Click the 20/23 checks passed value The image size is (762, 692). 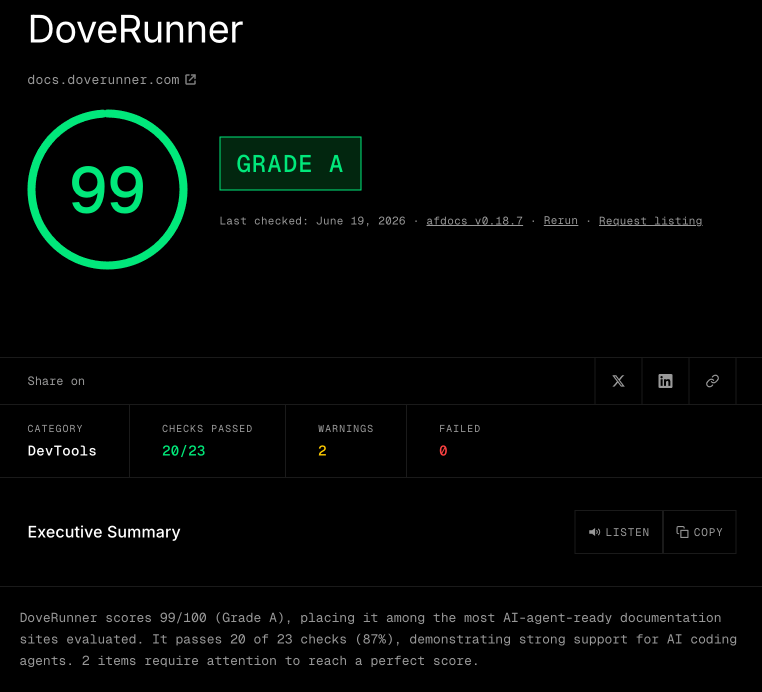(184, 451)
